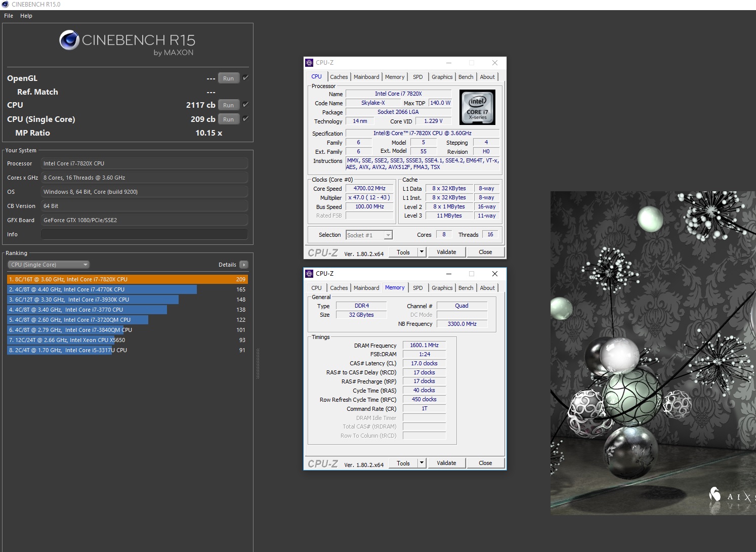Click Close button in top CPU-Z window
Viewport: 756px width, 552px height.
coord(485,252)
